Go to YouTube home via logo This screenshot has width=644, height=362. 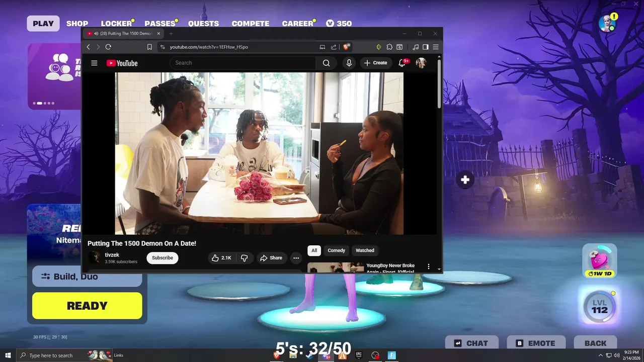point(122,63)
